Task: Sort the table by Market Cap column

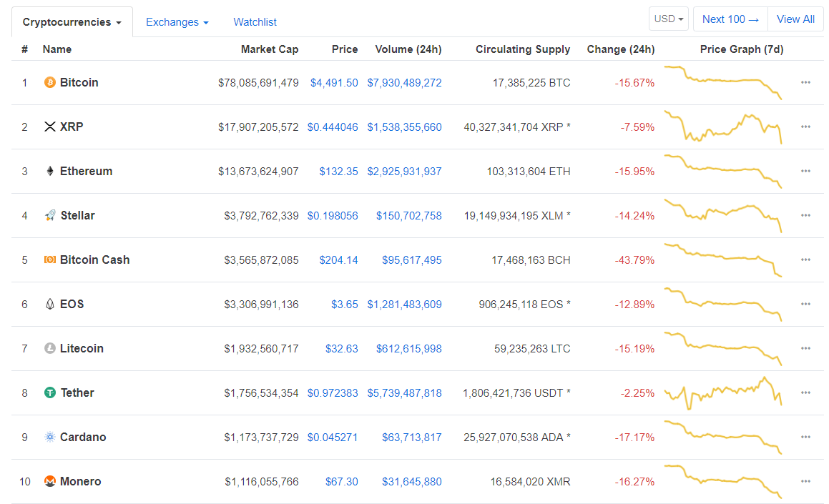Action: click(269, 49)
